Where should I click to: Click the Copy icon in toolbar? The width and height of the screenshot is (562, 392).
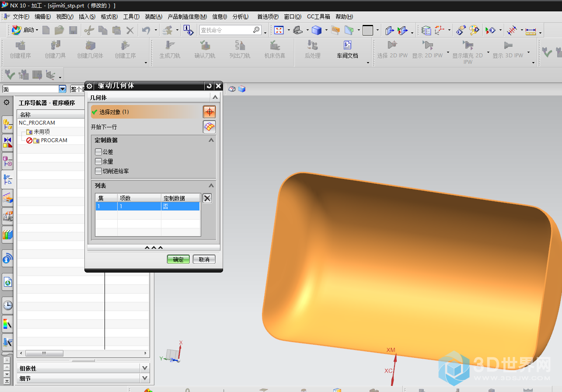click(x=103, y=30)
